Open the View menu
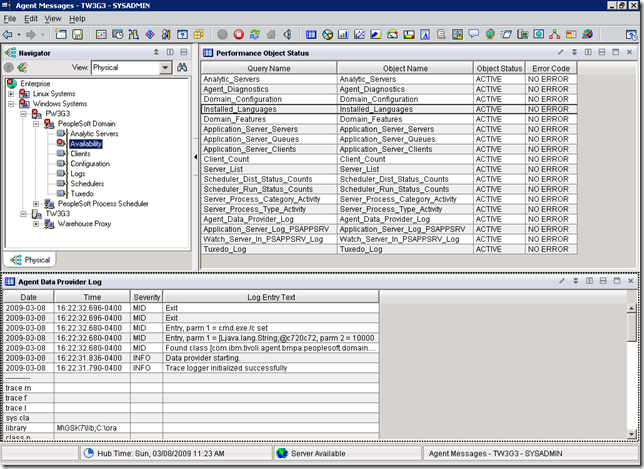The height and width of the screenshot is (469, 644). (x=53, y=18)
